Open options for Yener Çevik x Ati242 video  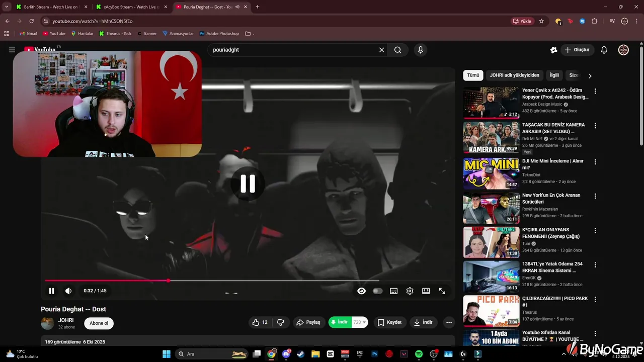[x=595, y=92]
